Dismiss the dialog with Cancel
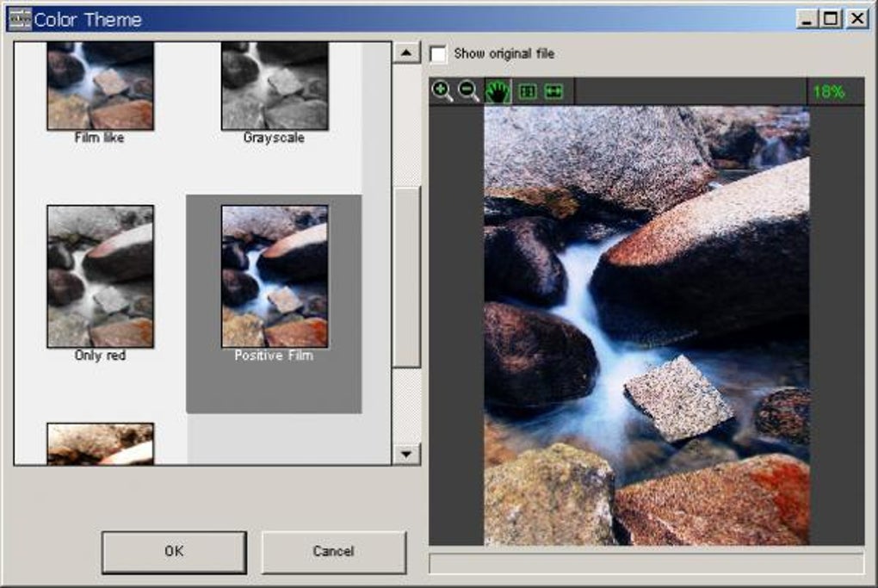Image resolution: width=878 pixels, height=588 pixels. point(333,552)
